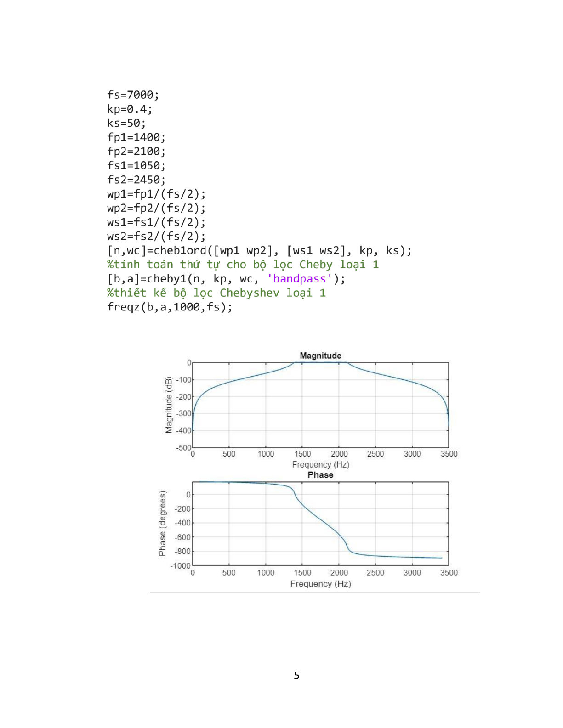Click the comment "%tính toán thứ tự cho bộ lọc Cheby loại 1"
563x728 pixels.
pyautogui.click(x=243, y=265)
